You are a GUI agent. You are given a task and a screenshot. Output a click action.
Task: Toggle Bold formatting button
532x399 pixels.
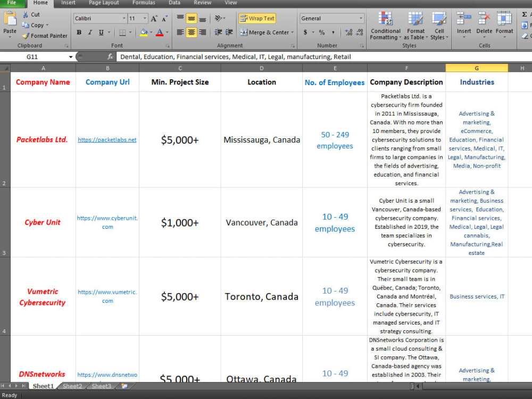coord(79,32)
